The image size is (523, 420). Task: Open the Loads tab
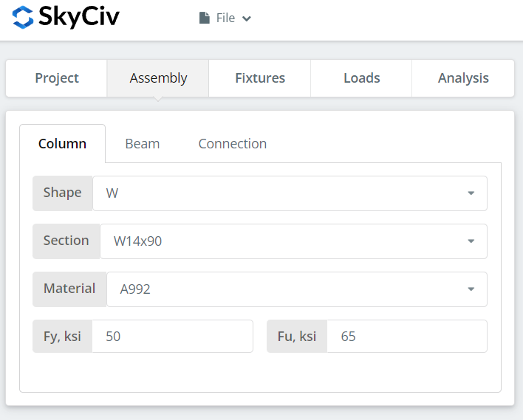[361, 78]
